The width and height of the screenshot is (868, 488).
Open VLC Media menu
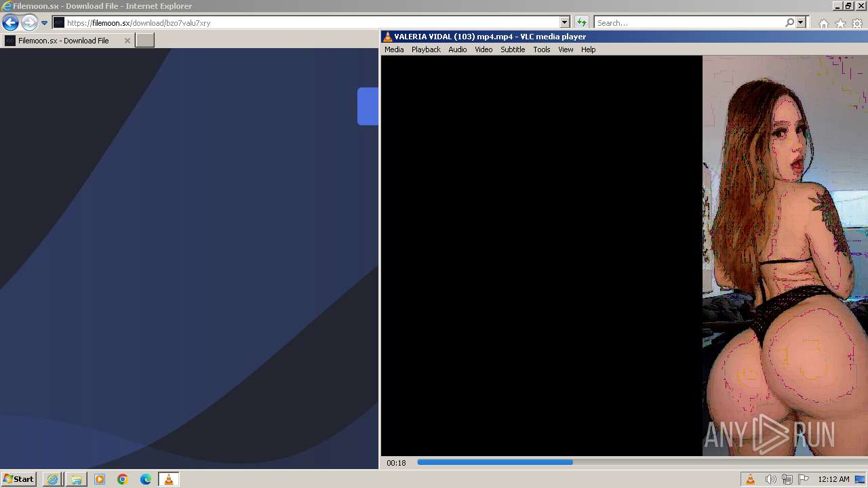tap(394, 49)
